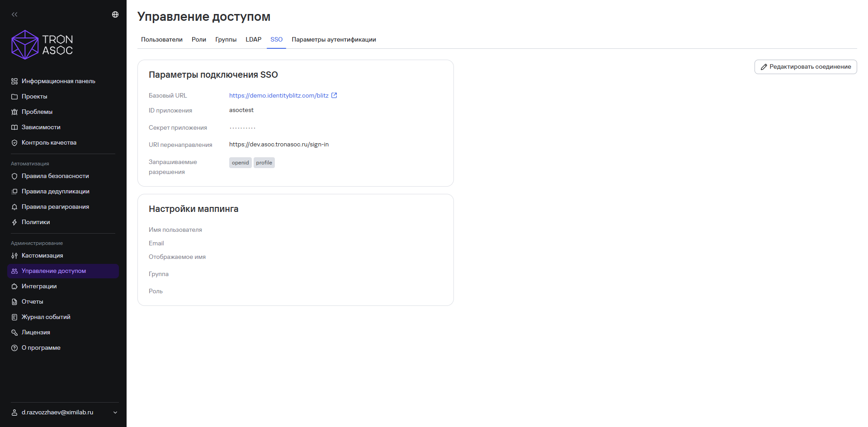Click the Отображаемое имя mapping label
This screenshot has width=868, height=427.
(177, 257)
